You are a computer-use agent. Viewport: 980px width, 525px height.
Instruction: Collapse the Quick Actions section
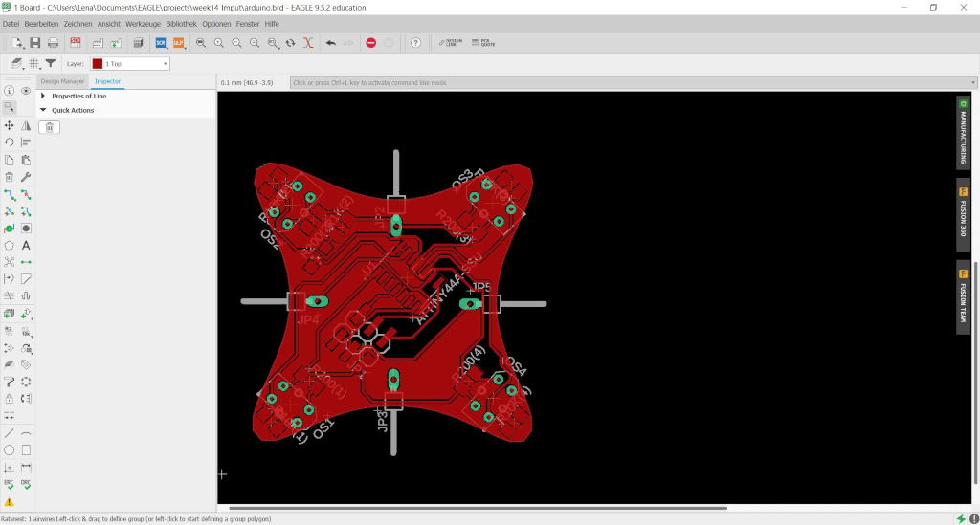pyautogui.click(x=43, y=110)
